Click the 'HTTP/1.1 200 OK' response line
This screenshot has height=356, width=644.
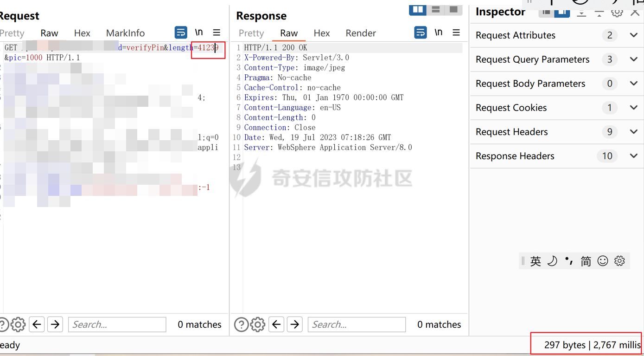coord(275,47)
